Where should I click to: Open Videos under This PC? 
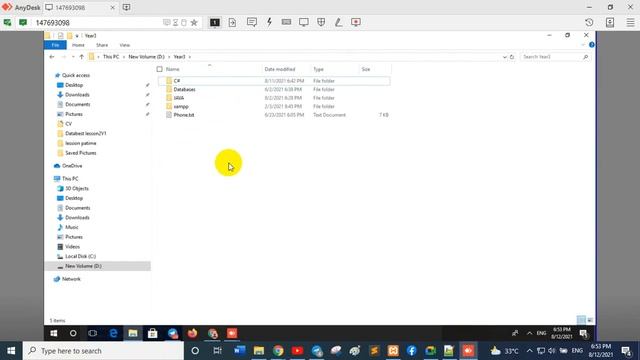pyautogui.click(x=72, y=247)
